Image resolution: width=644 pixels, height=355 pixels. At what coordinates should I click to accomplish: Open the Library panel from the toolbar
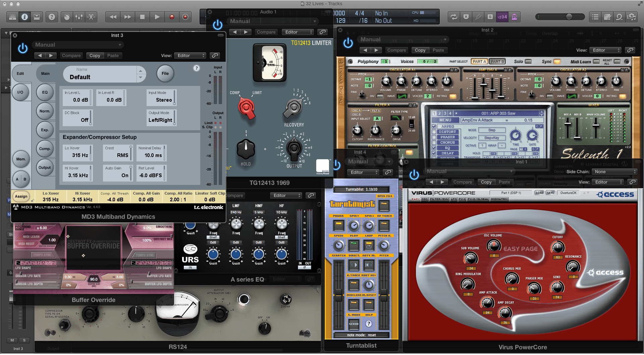(12, 17)
